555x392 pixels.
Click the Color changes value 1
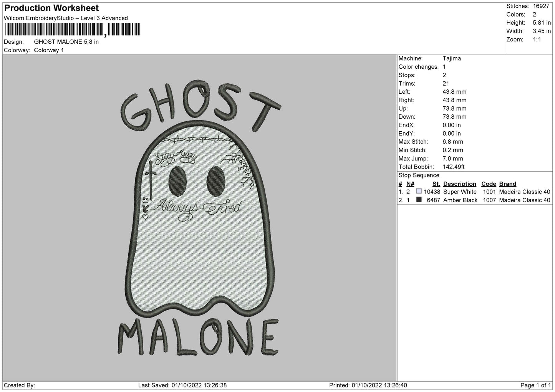(x=444, y=67)
